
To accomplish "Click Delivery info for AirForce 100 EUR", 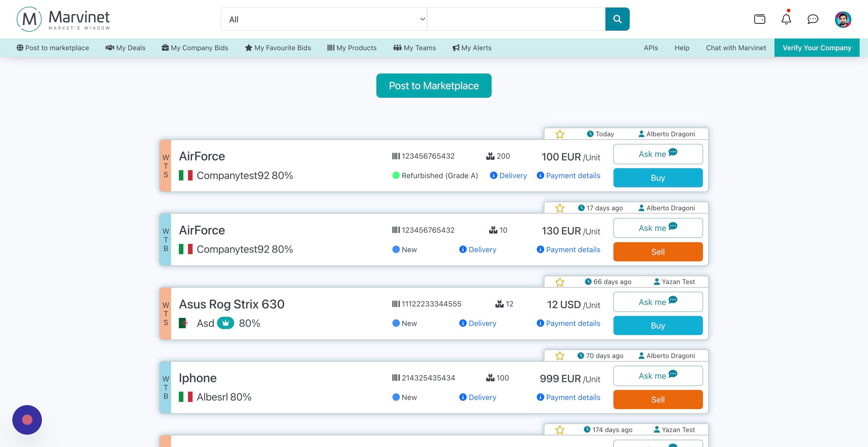I will point(508,176).
